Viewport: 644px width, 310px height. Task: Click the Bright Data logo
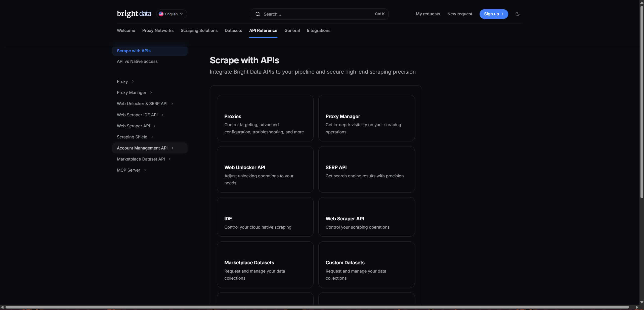(134, 14)
